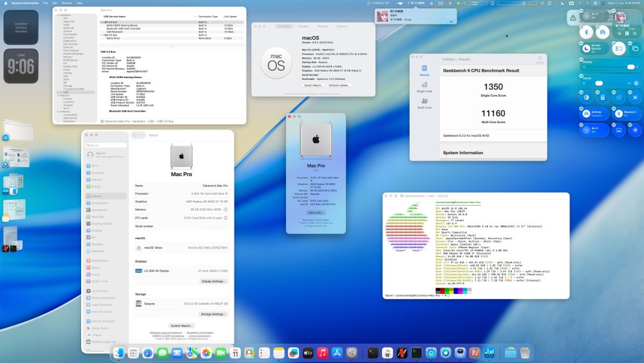Open the Downloads folder in the Dock
The width and height of the screenshot is (644, 363).
coord(511,353)
